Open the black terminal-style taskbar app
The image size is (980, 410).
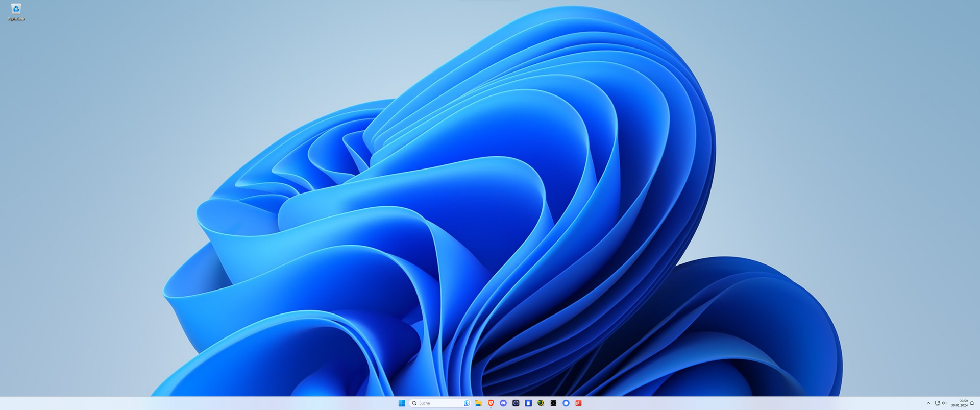point(553,403)
